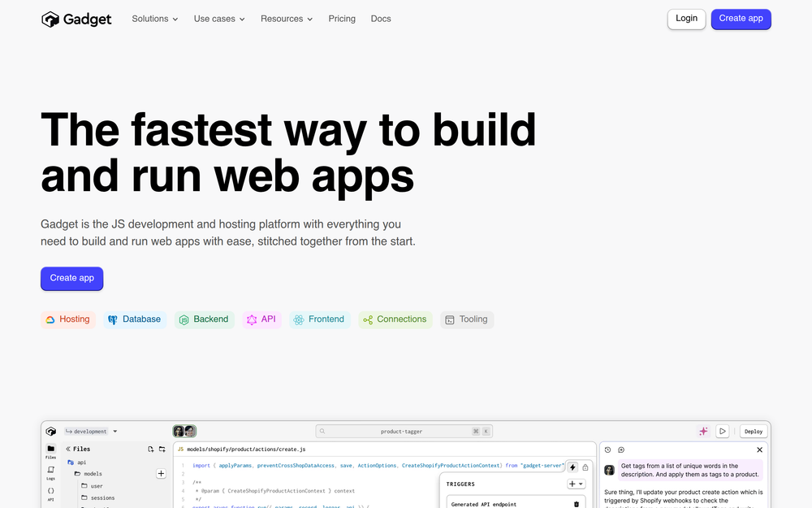Click the new folder icon
This screenshot has width=812, height=508.
(162, 449)
